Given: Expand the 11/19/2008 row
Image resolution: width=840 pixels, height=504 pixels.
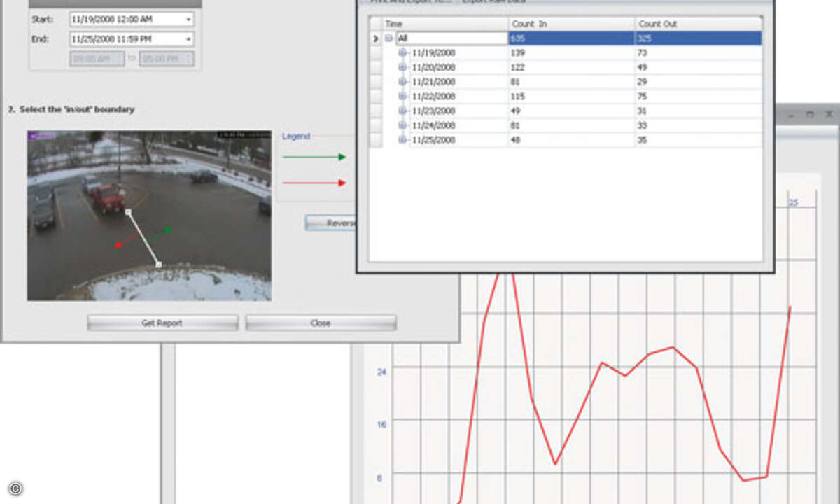Looking at the screenshot, I should (x=402, y=52).
